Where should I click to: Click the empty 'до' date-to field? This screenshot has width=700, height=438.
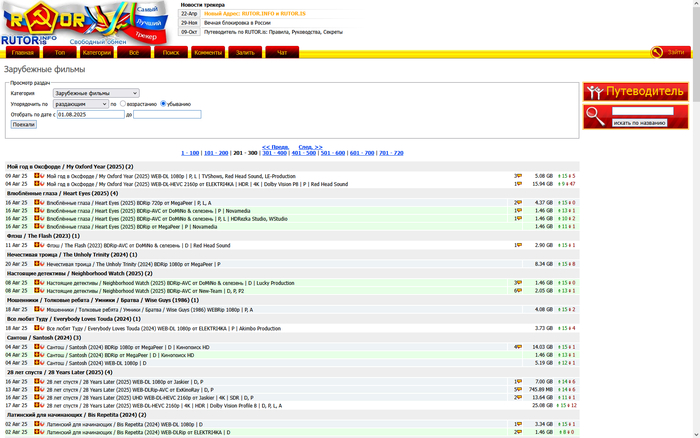(167, 115)
